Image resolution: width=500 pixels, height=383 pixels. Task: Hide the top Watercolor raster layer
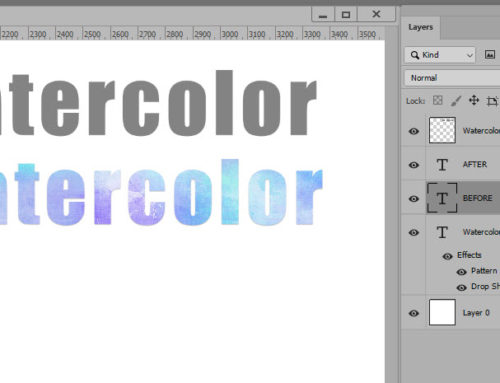[x=414, y=131]
